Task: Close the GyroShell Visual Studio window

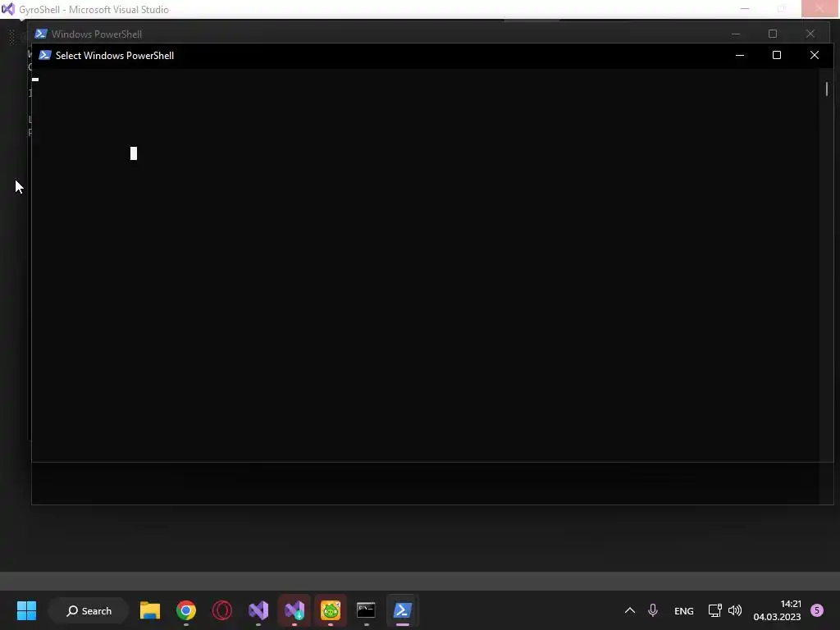Action: click(819, 8)
